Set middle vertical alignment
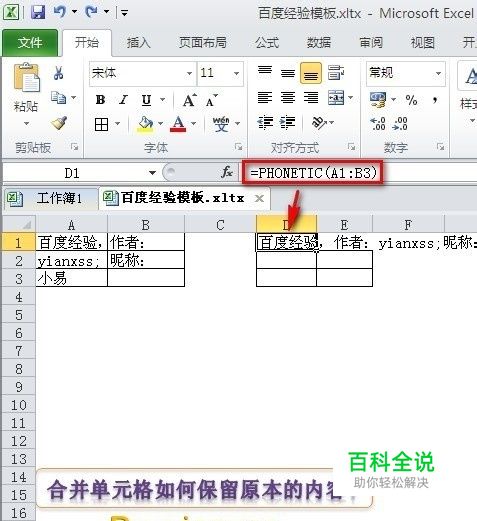 pyautogui.click(x=288, y=72)
